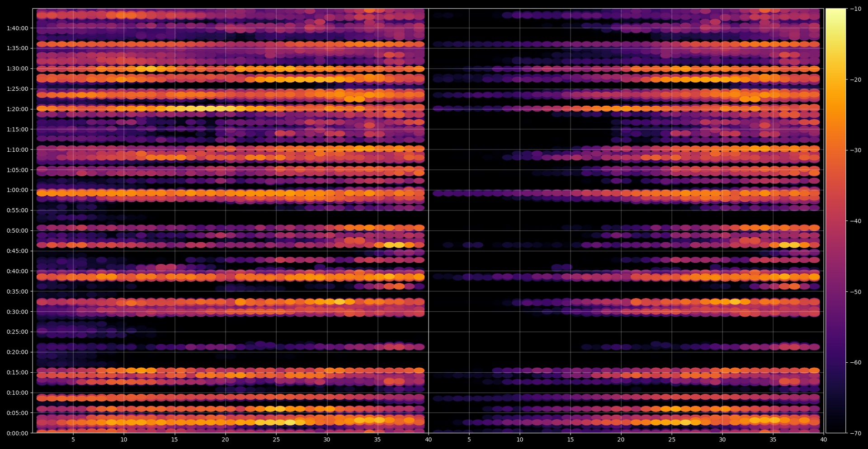Click the inferno colorbar gradient strip
Screen dimensions: 868x449
pyautogui.click(x=836, y=221)
